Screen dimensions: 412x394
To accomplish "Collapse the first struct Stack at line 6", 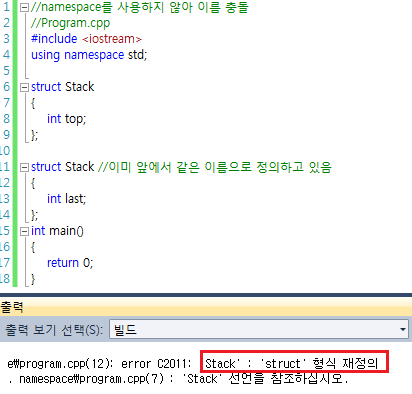I will tap(24, 87).
